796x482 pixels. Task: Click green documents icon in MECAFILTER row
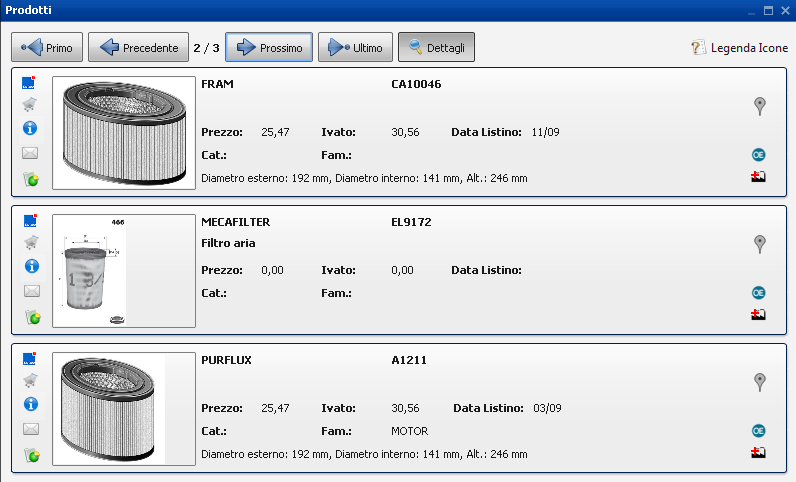tap(33, 317)
